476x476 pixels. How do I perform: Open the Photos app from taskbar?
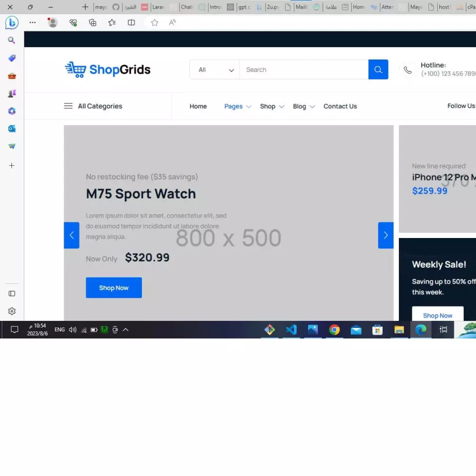click(x=313, y=330)
